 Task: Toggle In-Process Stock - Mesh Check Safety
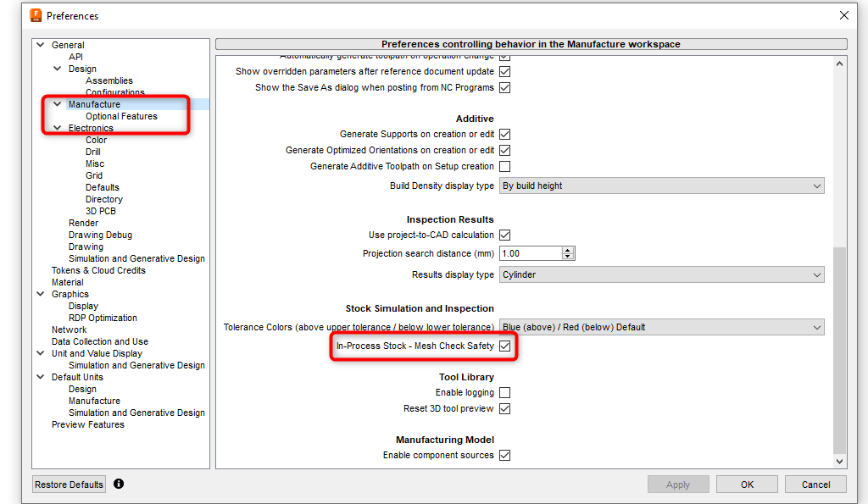pyautogui.click(x=504, y=346)
